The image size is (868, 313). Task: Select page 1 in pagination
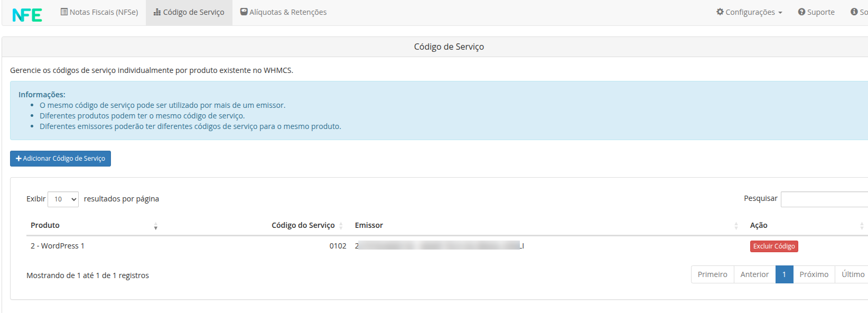coord(784,274)
